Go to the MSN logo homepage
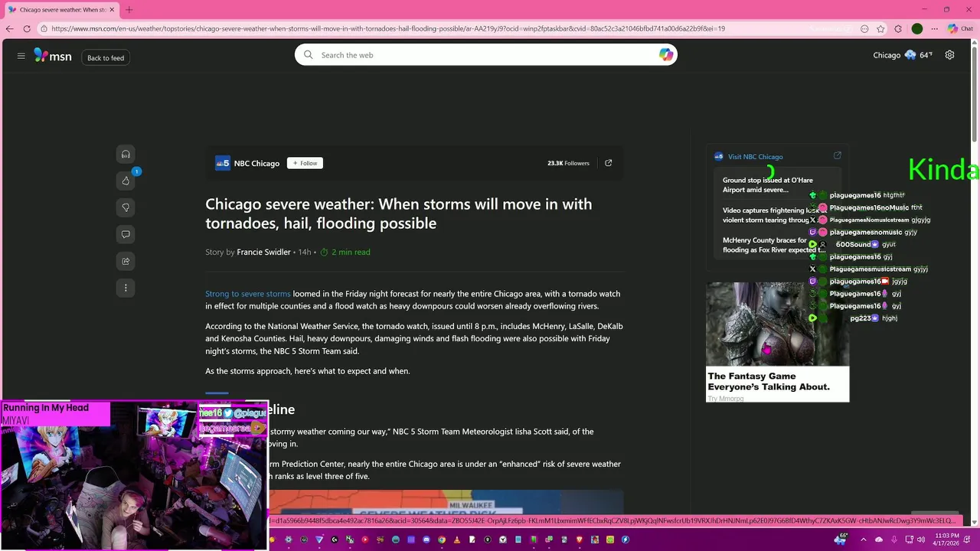The width and height of the screenshot is (980, 551). point(52,55)
